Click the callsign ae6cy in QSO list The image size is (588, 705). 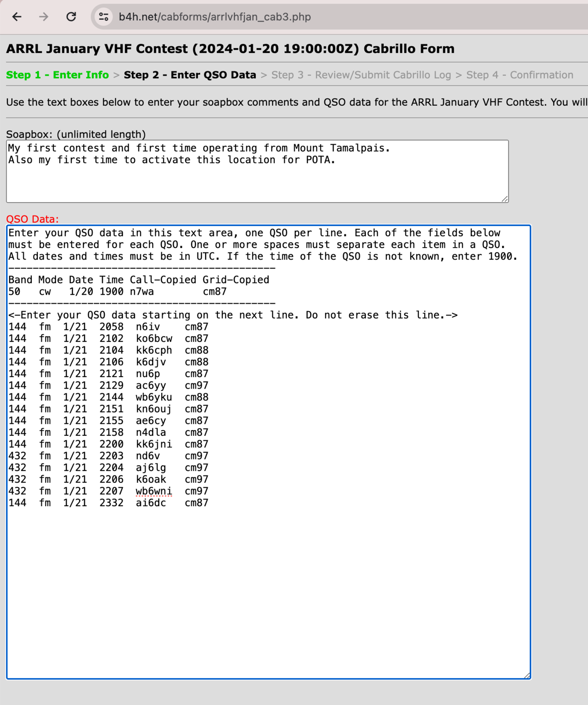151,421
